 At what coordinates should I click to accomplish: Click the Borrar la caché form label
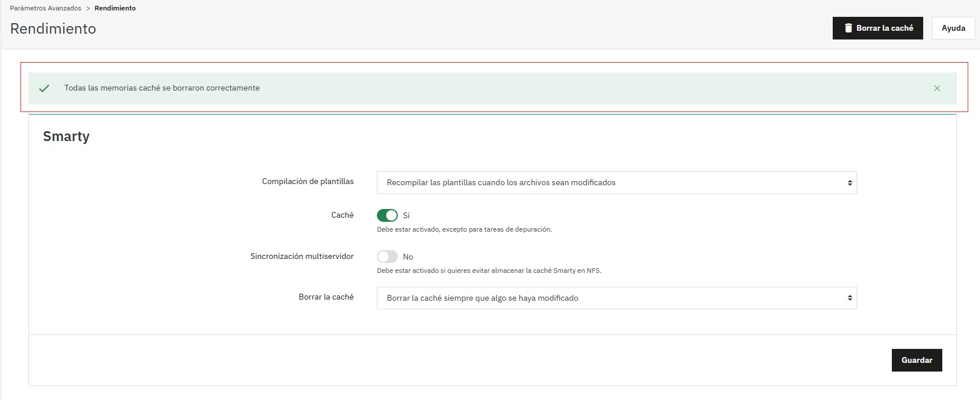[326, 297]
